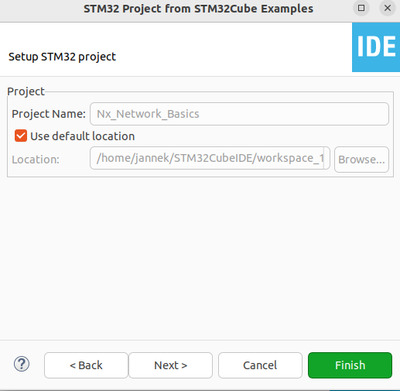
Task: Go to the previous page with Back
Action: tap(86, 365)
